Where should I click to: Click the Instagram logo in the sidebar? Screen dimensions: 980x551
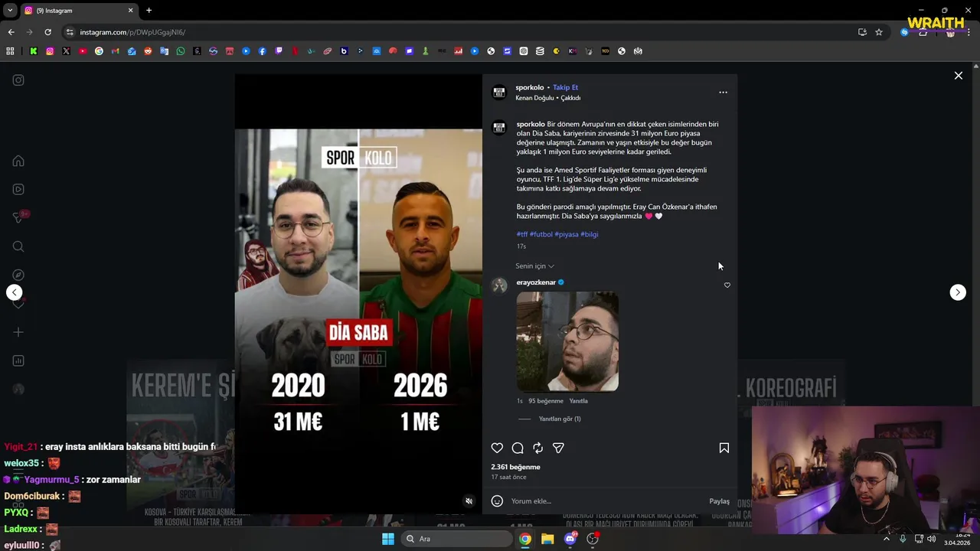[x=18, y=80]
